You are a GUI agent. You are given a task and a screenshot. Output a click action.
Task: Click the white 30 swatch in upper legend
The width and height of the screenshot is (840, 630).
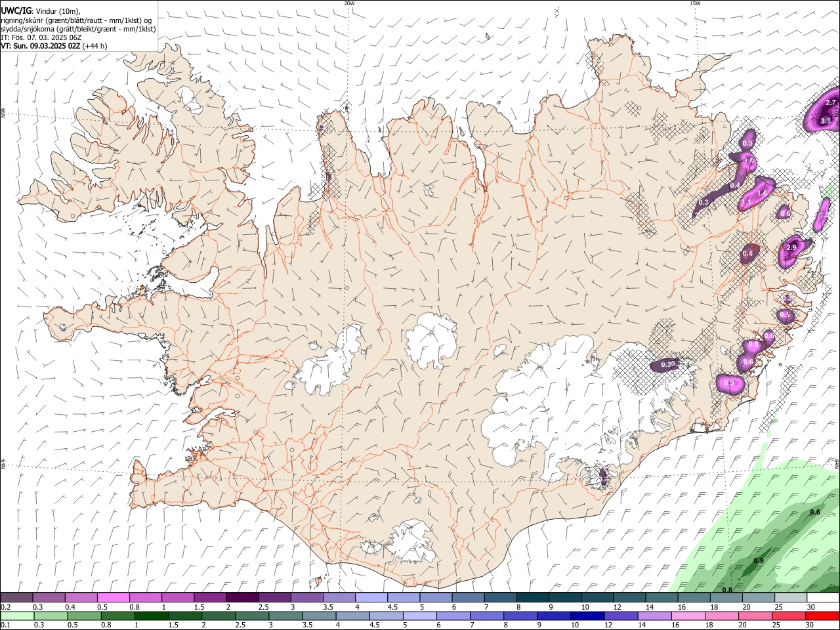point(823,598)
